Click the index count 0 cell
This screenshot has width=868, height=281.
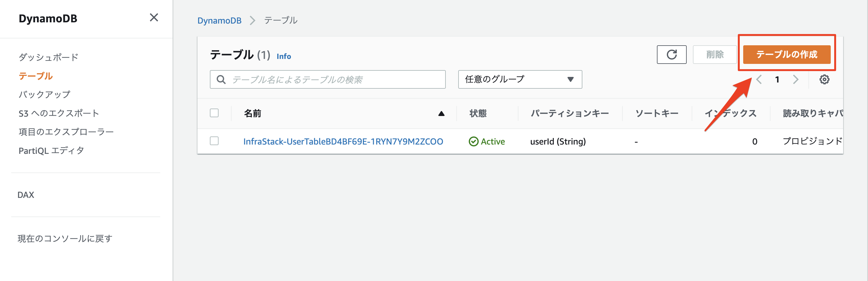pyautogui.click(x=755, y=141)
